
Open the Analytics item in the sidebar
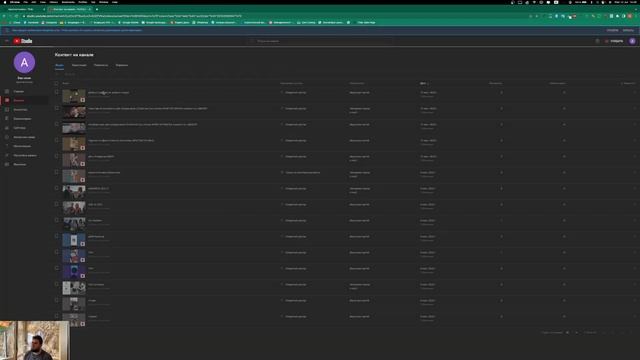pos(24,109)
